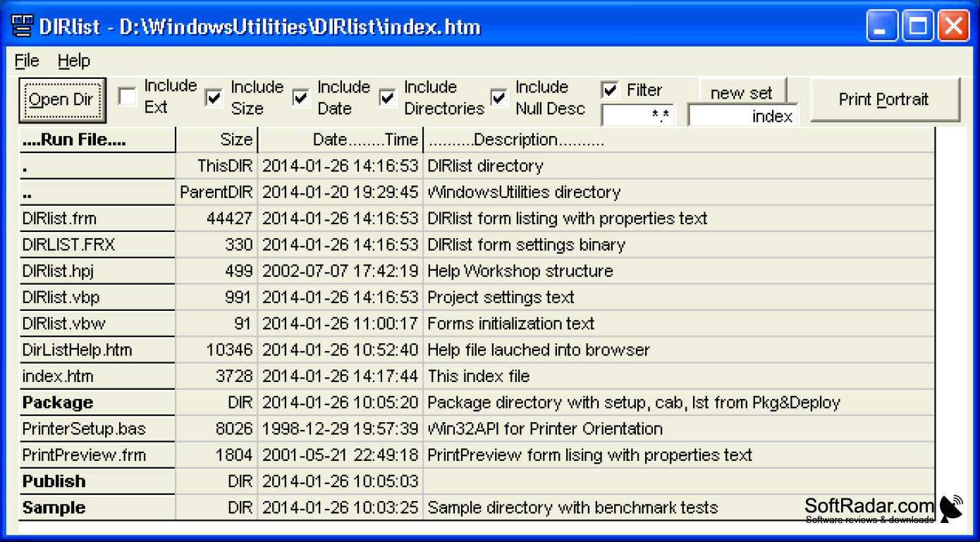Click the new set button

pyautogui.click(x=742, y=92)
